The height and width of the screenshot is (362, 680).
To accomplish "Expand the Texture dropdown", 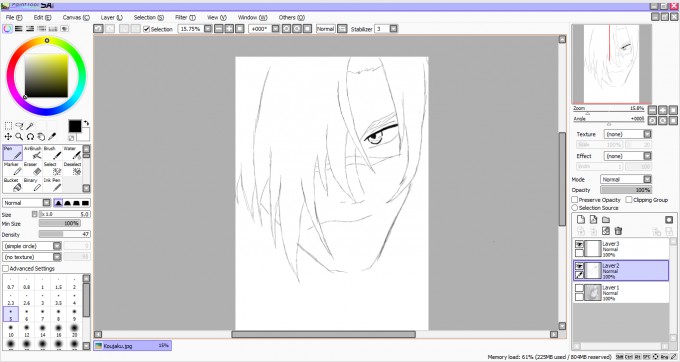I will (628, 134).
